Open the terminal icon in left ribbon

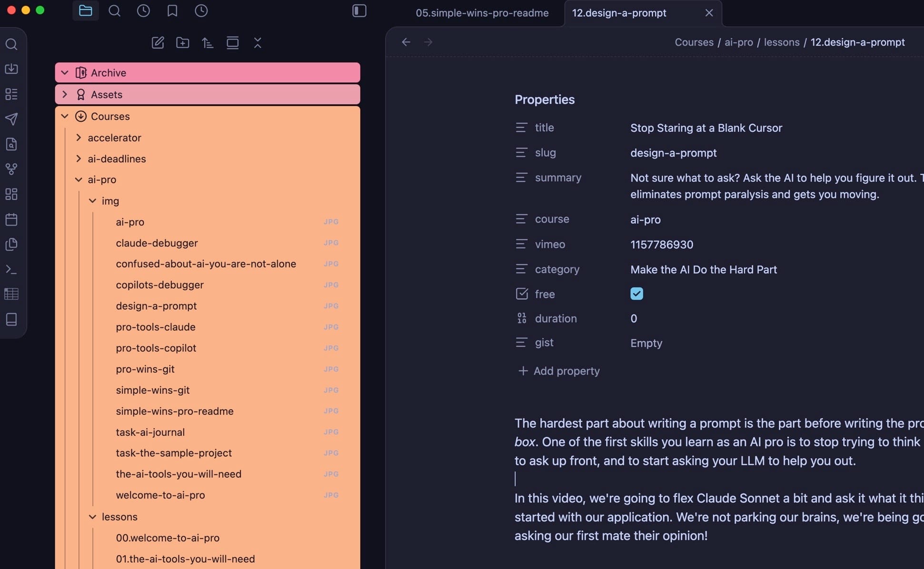click(x=11, y=269)
